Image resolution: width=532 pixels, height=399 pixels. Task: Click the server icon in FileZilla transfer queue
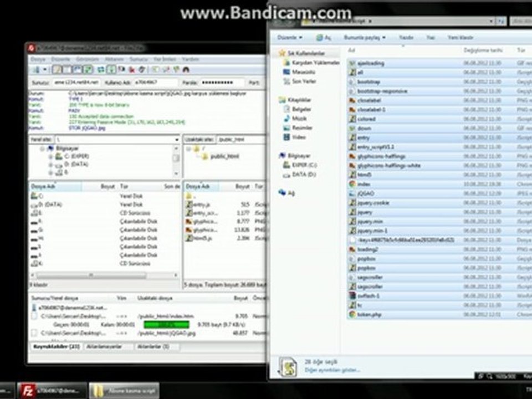[x=34, y=308]
